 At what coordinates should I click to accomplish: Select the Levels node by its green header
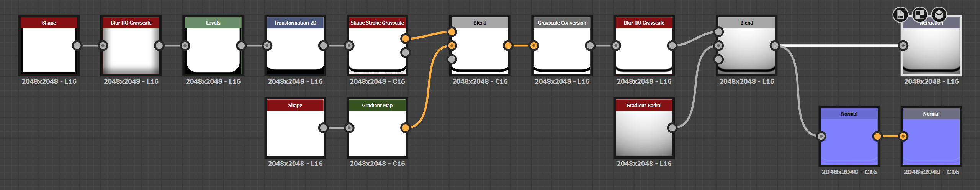(x=213, y=23)
